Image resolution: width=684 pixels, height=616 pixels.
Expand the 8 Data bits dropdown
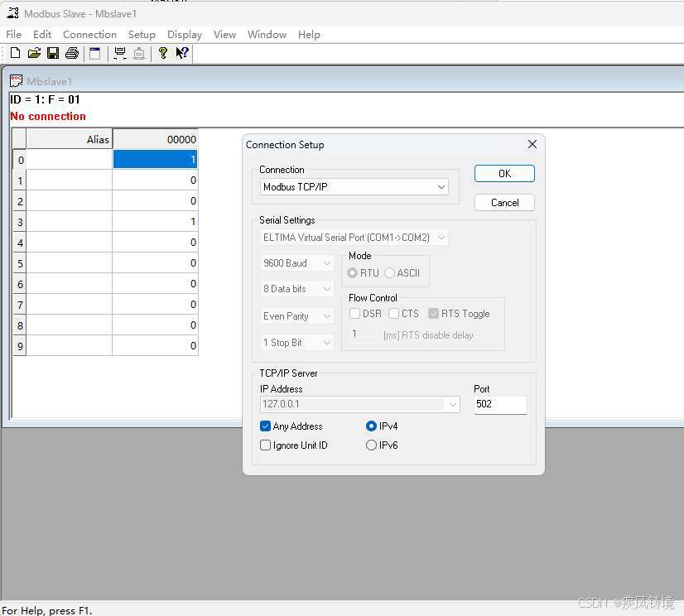(297, 289)
